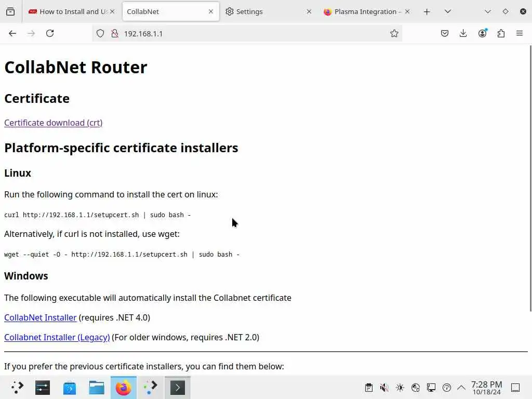
Task: Click the 192.168.1.1 address bar
Action: click(x=247, y=33)
